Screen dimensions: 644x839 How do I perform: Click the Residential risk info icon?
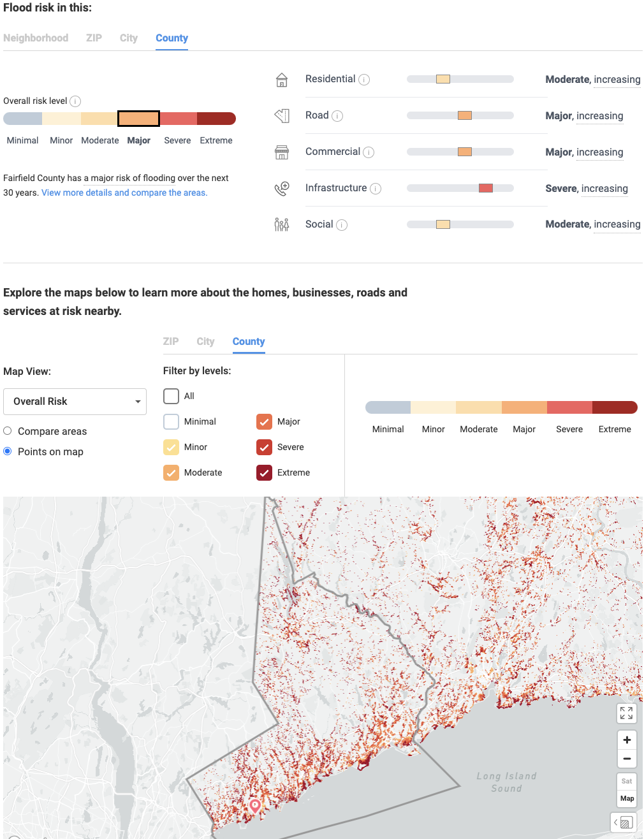[x=364, y=80]
